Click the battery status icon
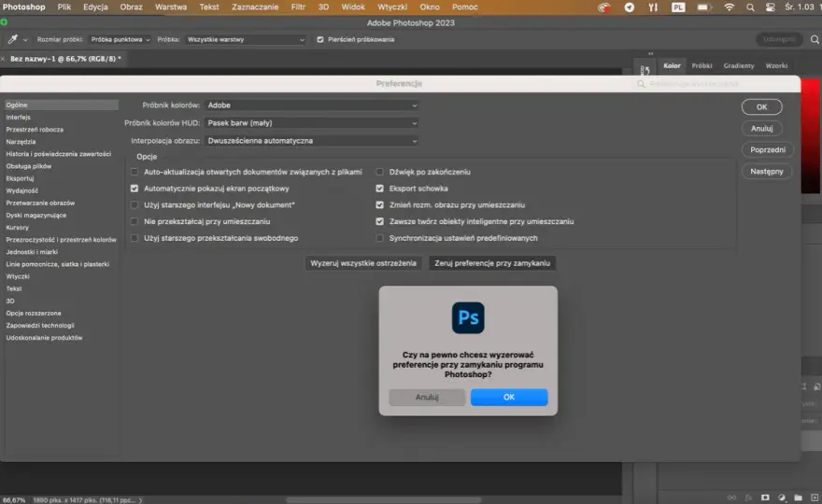Image resolution: width=822 pixels, height=504 pixels. (x=703, y=7)
